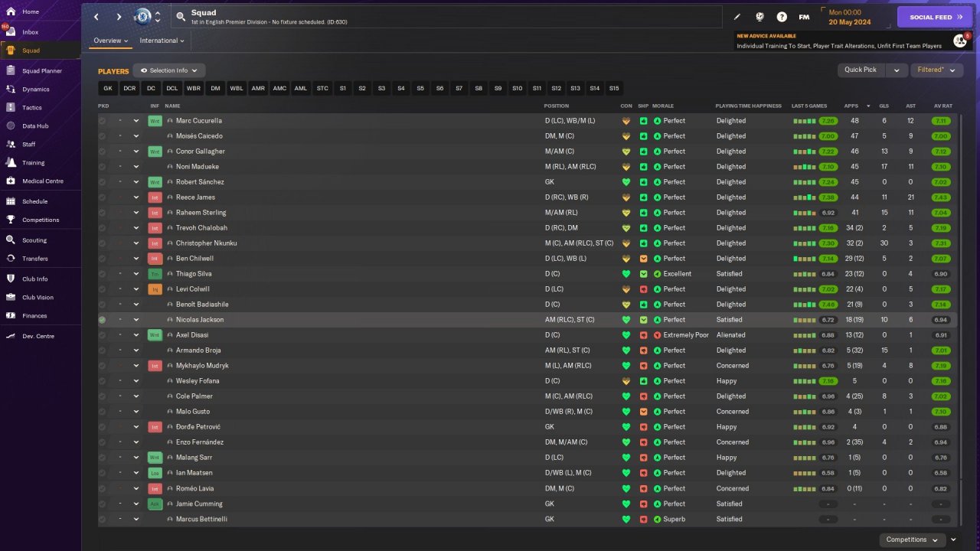
Task: Select the STC position button
Action: (322, 89)
